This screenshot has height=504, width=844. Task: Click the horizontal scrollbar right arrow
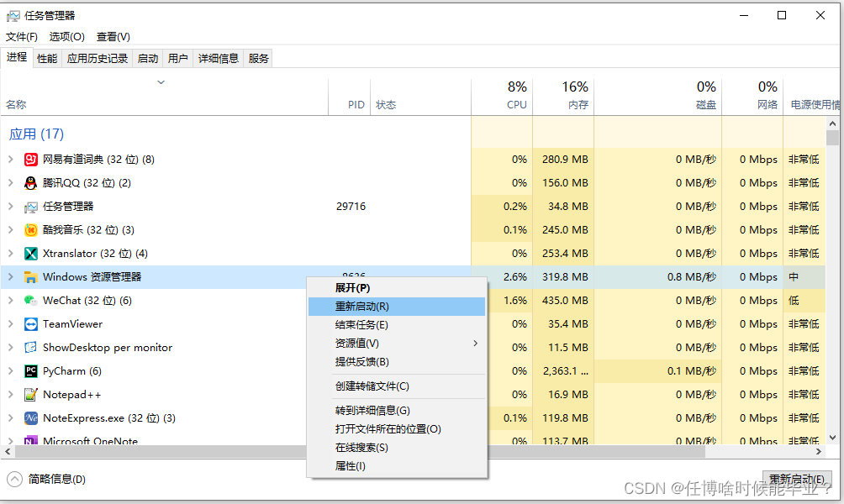[819, 452]
